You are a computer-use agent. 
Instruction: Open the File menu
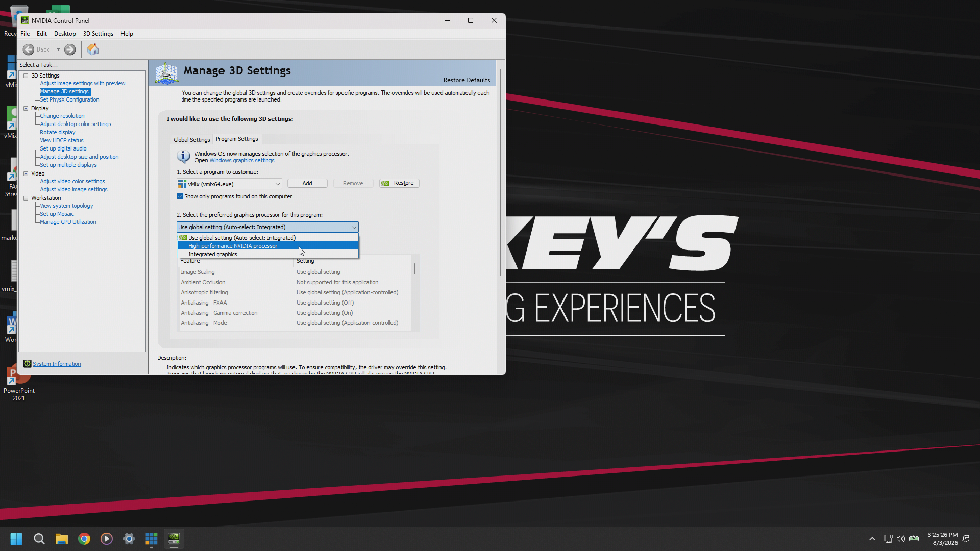pos(25,34)
